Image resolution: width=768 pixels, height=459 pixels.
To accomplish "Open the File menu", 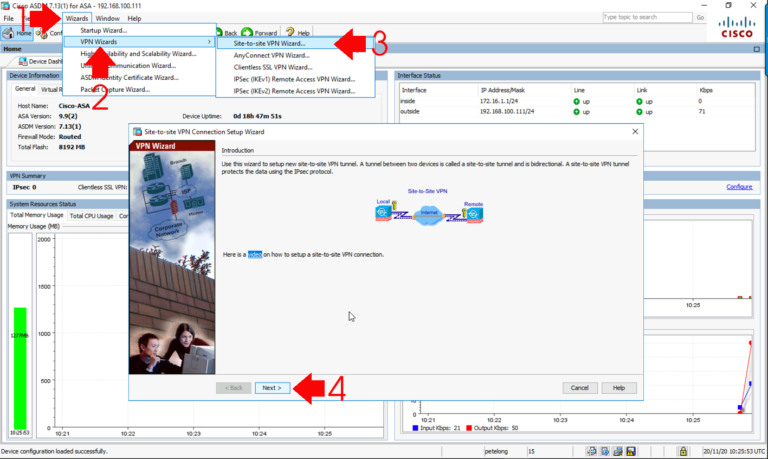I will 9,18.
